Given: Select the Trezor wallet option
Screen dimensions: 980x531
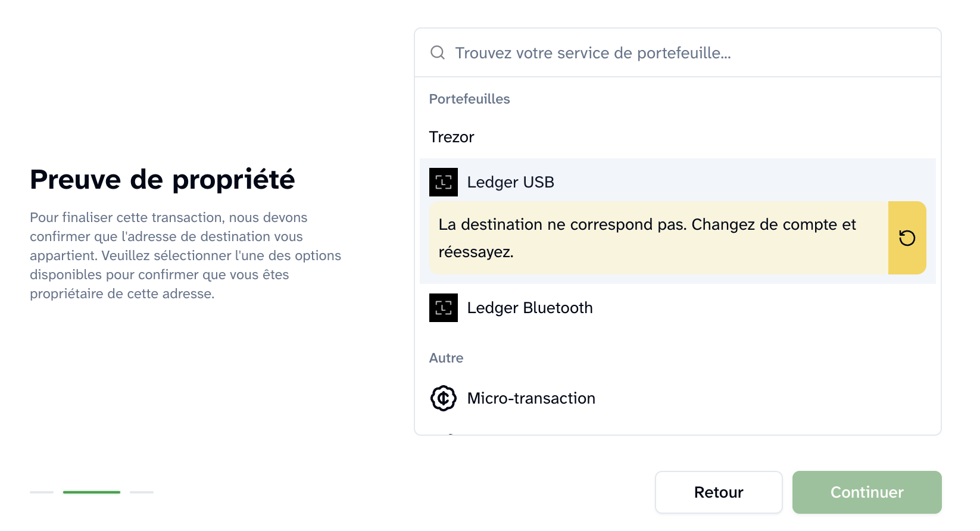Looking at the screenshot, I should click(x=451, y=137).
